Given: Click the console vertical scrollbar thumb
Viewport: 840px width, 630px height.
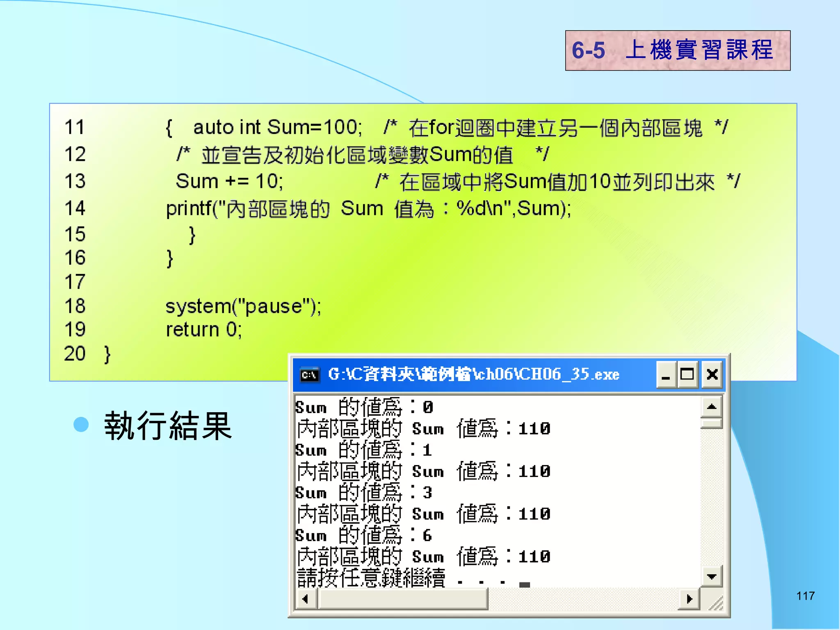Looking at the screenshot, I should 712,422.
